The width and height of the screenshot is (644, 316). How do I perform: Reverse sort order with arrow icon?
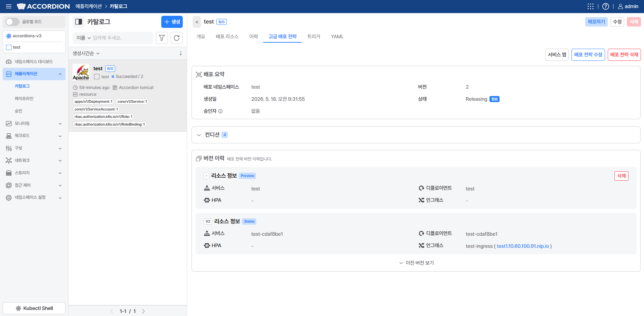coord(181,53)
